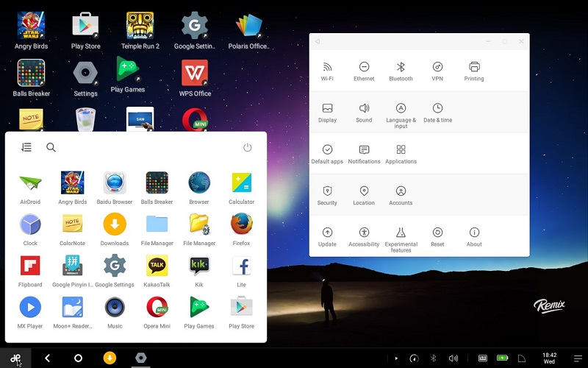Open Notifications settings
The image size is (588, 368).
(x=364, y=154)
